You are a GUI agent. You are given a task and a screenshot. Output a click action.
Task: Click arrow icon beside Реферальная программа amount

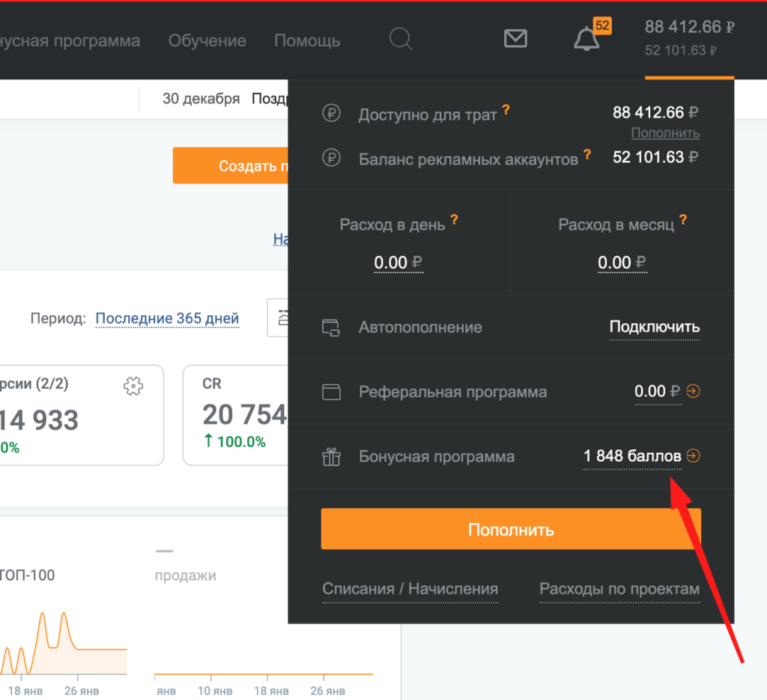(694, 391)
